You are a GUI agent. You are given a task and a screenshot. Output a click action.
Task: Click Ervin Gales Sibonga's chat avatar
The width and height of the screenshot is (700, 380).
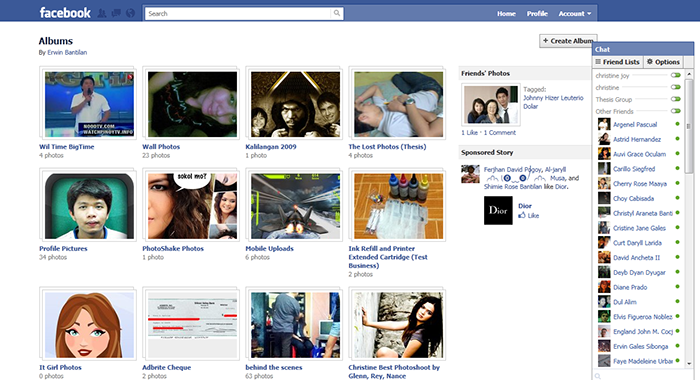pyautogui.click(x=604, y=346)
